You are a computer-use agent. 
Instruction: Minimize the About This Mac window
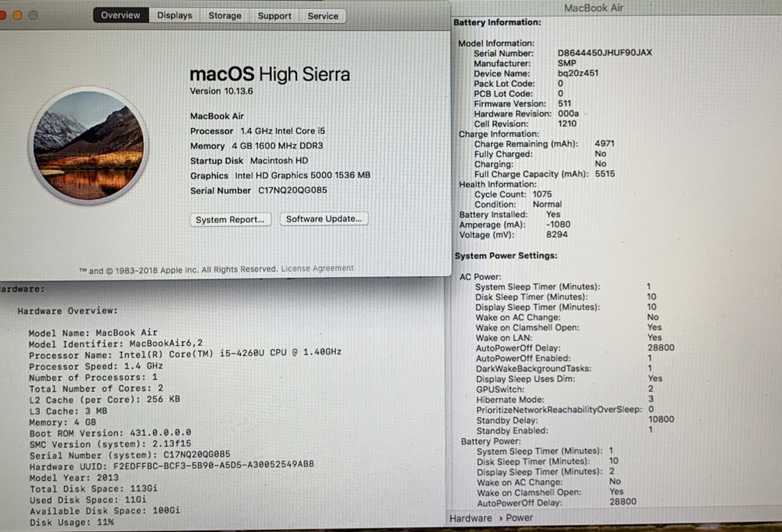[x=17, y=15]
